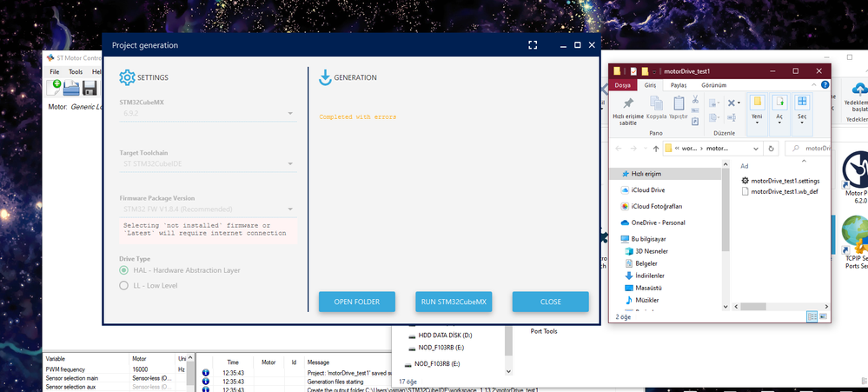Click HDD DATA DİSK (D:) drive entry
868x392 pixels.
441,336
